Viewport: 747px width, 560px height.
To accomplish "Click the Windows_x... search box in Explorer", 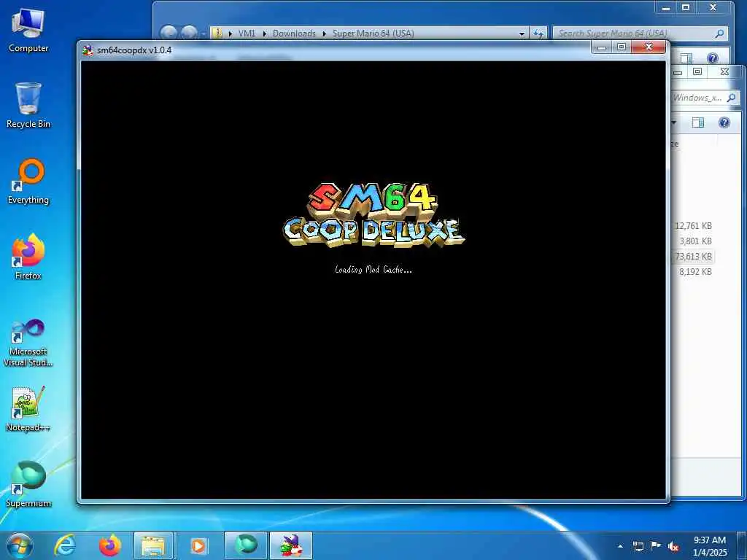I will pyautogui.click(x=705, y=98).
